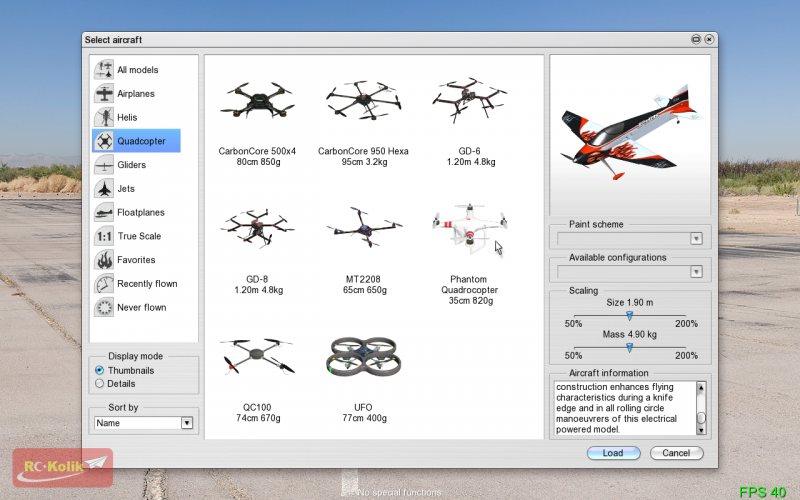Pick the CarbonCore 950 Hexa thumbnail

[363, 100]
